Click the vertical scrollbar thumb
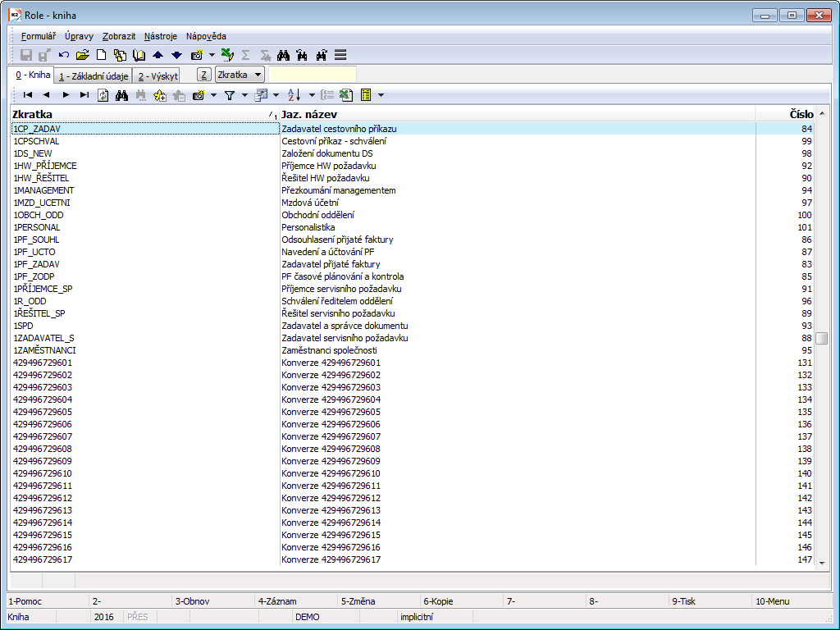The height and width of the screenshot is (630, 840). (821, 339)
